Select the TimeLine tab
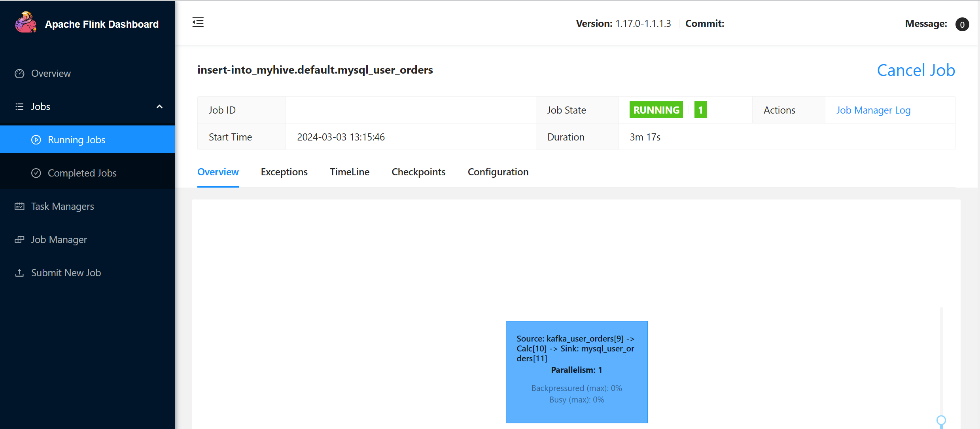This screenshot has width=980, height=429. (x=350, y=172)
